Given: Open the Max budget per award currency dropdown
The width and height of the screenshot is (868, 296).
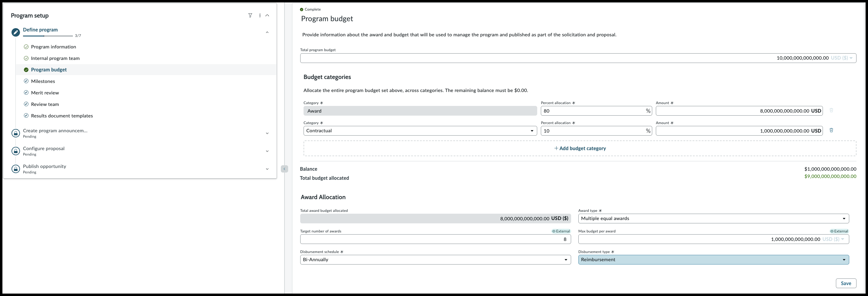Looking at the screenshot, I should tap(833, 239).
